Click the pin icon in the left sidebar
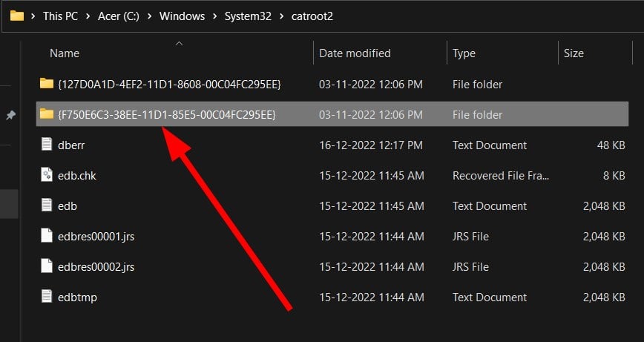The image size is (644, 342). [x=10, y=116]
